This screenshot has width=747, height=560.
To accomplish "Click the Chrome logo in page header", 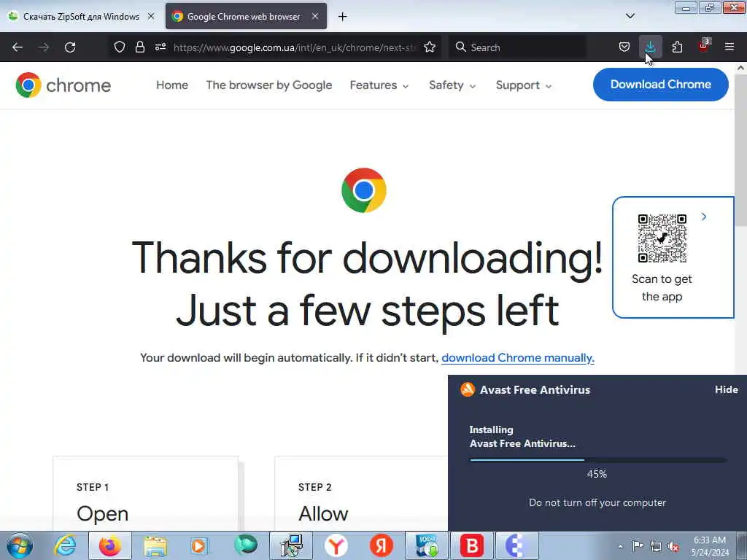I will coord(63,85).
